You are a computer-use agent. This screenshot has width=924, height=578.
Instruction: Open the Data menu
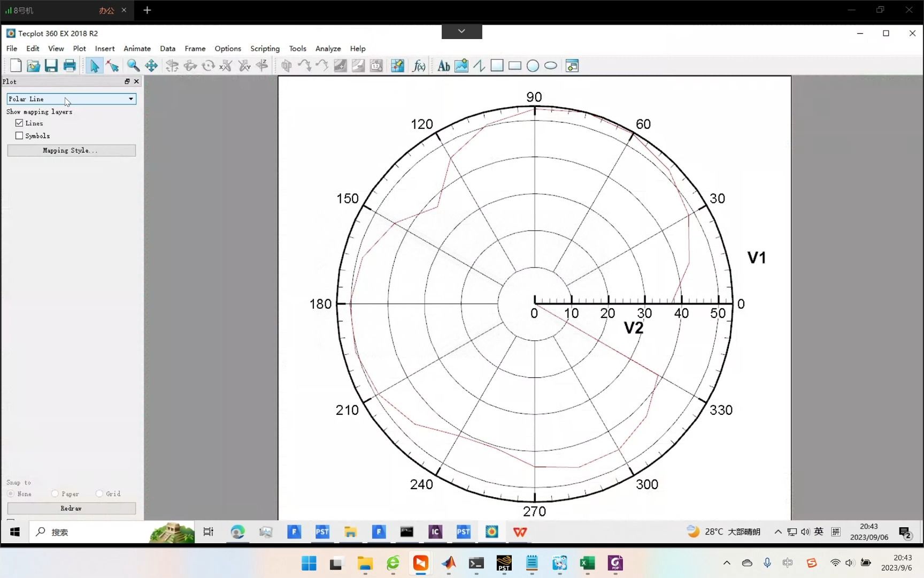click(167, 48)
